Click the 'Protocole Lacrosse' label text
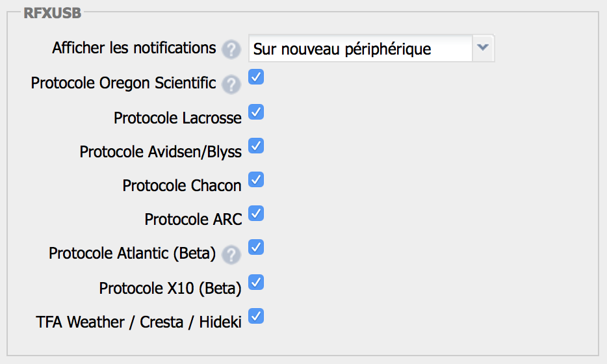This screenshot has width=607, height=364. (177, 118)
